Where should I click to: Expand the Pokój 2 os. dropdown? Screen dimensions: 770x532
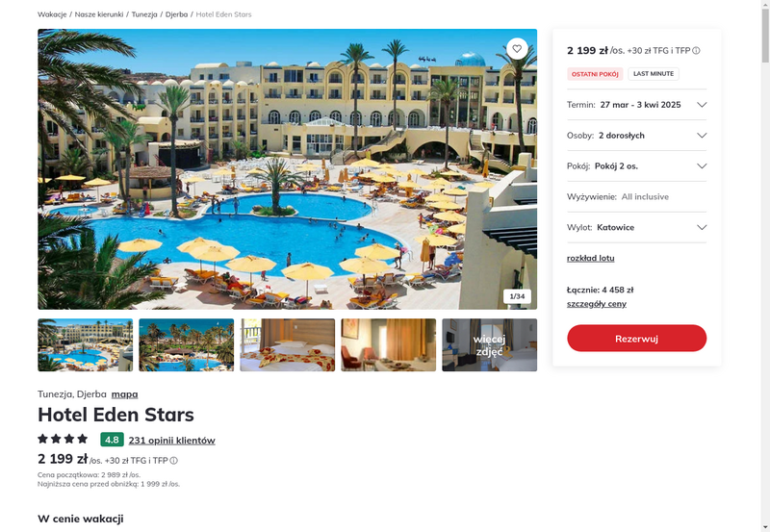(x=636, y=165)
